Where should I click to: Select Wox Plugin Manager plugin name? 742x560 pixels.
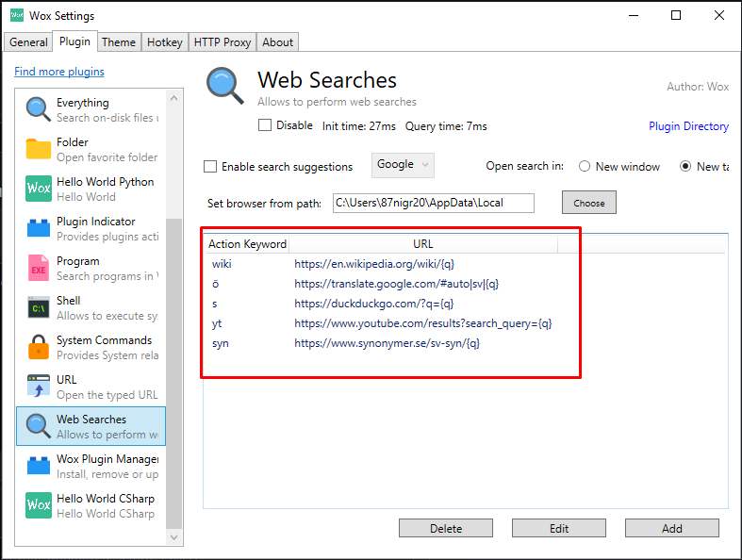[x=107, y=459]
